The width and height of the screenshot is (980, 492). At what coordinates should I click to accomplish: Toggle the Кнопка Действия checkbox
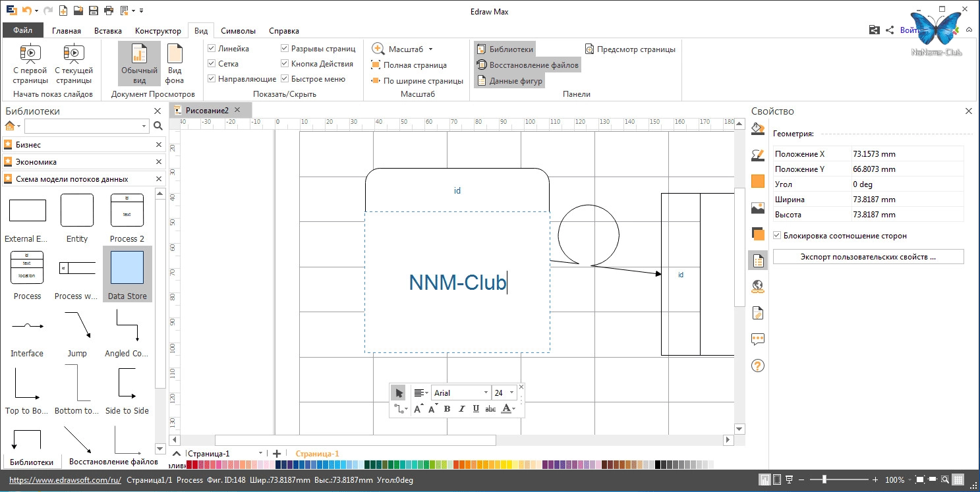[x=285, y=64]
